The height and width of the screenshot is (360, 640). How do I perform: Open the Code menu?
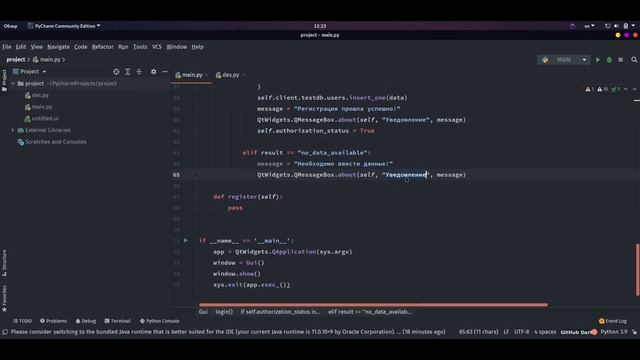tap(80, 47)
